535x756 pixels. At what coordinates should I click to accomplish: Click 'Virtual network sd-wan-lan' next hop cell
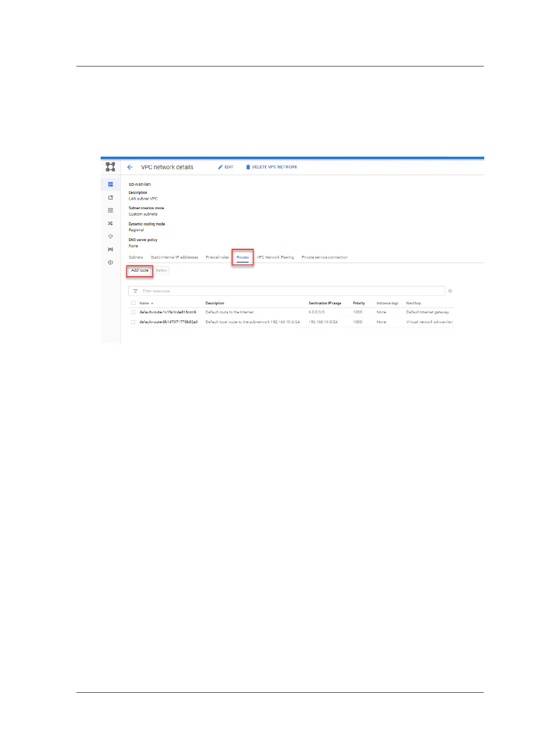click(x=429, y=322)
